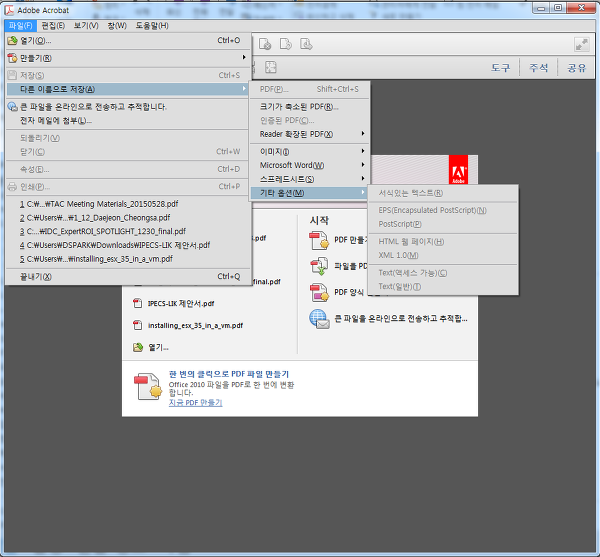Select the 되돌리기(V) menu entry
The image size is (600, 557).
pyautogui.click(x=128, y=138)
